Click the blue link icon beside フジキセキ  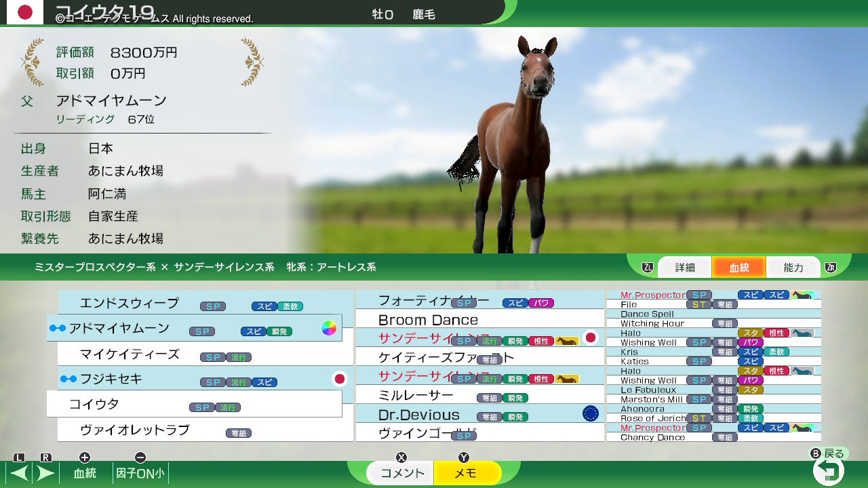coord(68,379)
